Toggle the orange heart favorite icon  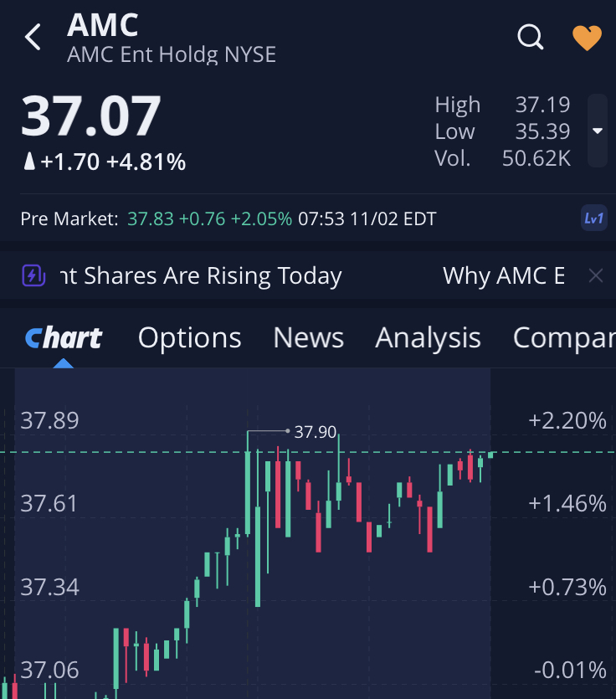(587, 38)
